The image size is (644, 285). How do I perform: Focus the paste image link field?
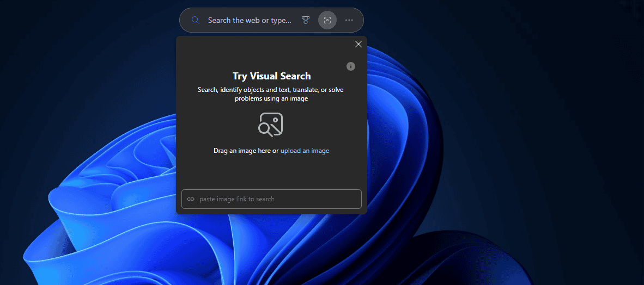(x=271, y=199)
